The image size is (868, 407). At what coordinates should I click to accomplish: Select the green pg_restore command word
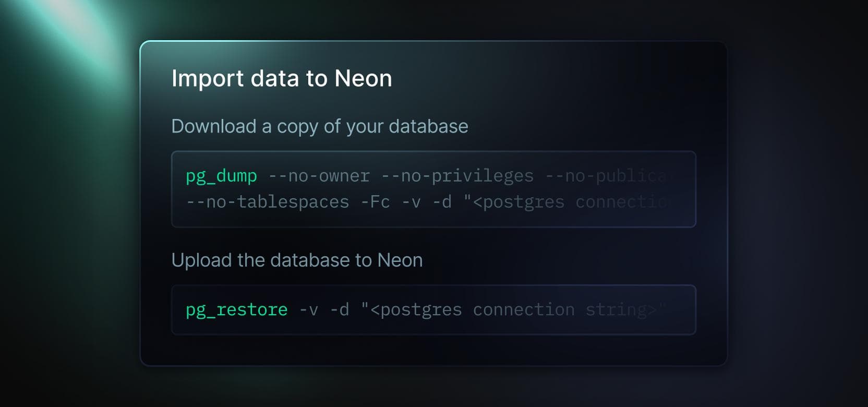pyautogui.click(x=236, y=310)
